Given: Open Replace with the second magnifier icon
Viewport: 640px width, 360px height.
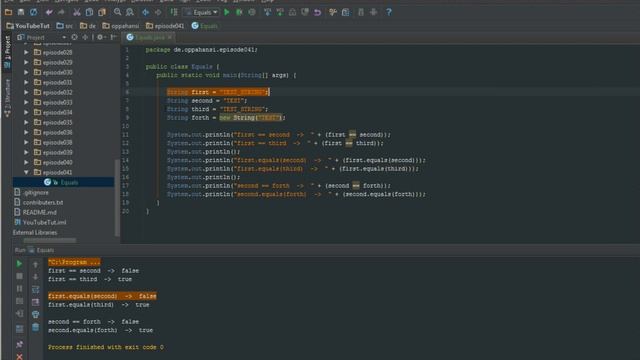Looking at the screenshot, I should (x=130, y=12).
